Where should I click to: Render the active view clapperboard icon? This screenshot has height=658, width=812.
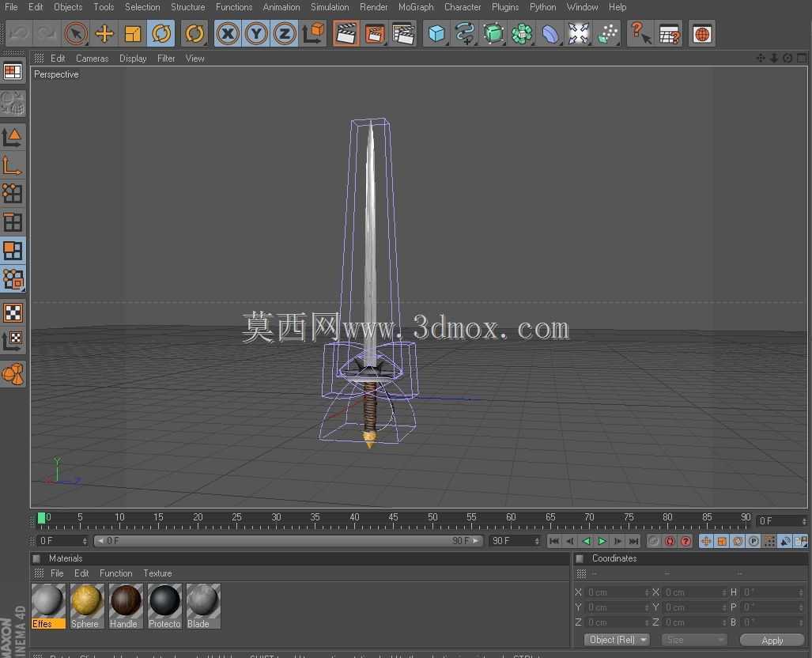pos(346,34)
